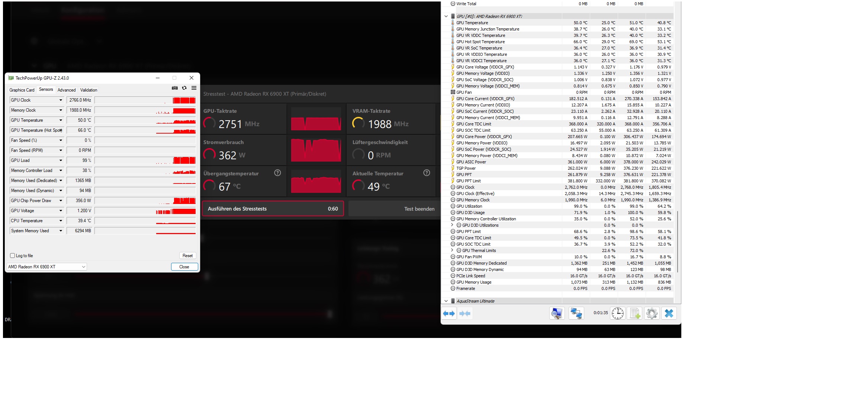Expand GPU D3D Utilizations group
The height and width of the screenshot is (399, 868).
point(452,225)
